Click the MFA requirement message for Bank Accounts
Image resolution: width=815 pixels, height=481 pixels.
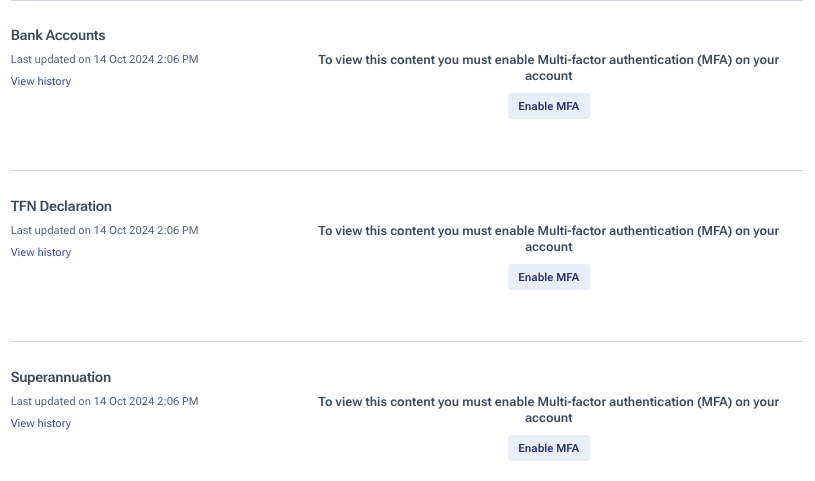tap(548, 68)
